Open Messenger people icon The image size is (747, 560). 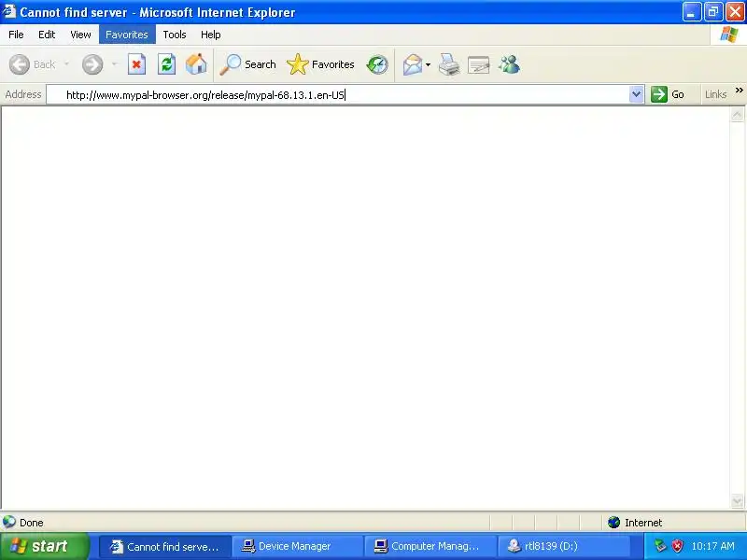click(x=509, y=64)
